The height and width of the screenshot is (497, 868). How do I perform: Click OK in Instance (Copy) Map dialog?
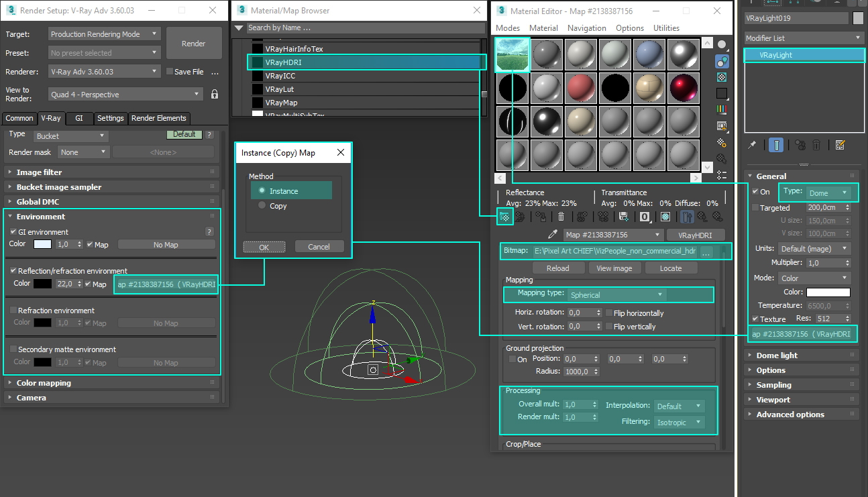[264, 247]
